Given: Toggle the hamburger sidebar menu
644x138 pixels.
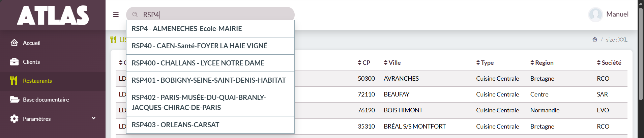Looking at the screenshot, I should coord(116,15).
